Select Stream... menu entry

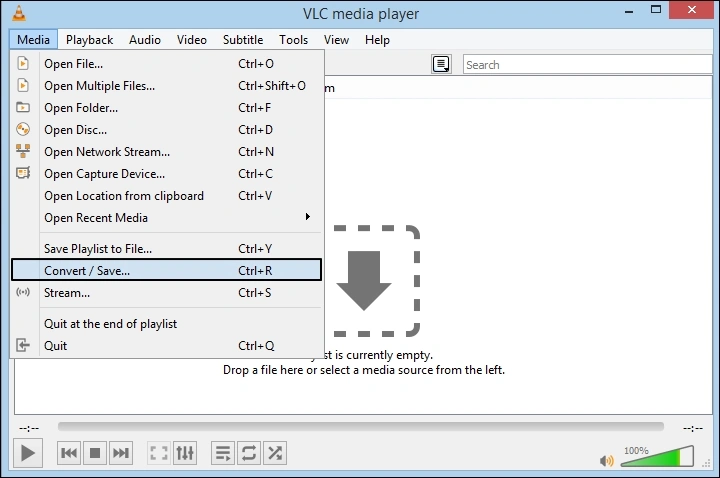167,293
